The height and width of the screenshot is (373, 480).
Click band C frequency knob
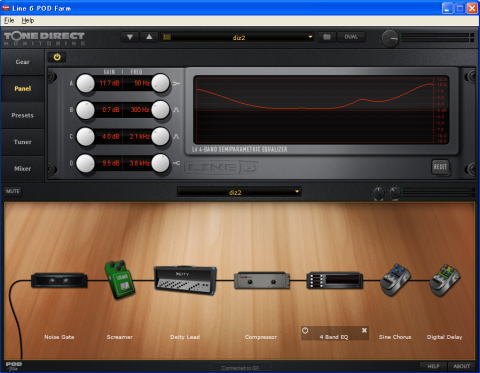160,137
